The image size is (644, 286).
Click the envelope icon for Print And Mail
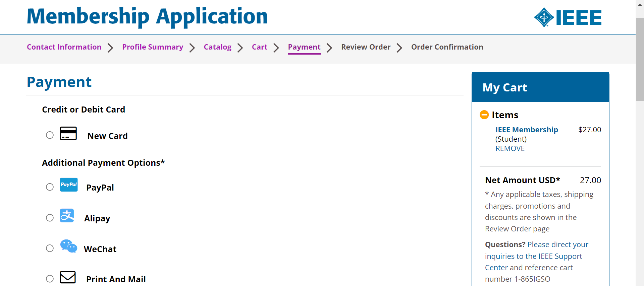[x=68, y=277]
